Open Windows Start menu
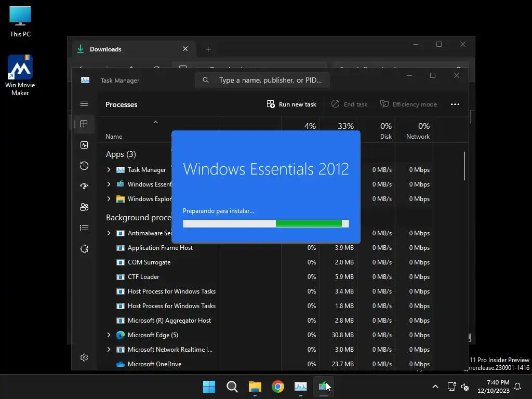Screen dimensions: 532x399 pyautogui.click(x=209, y=387)
